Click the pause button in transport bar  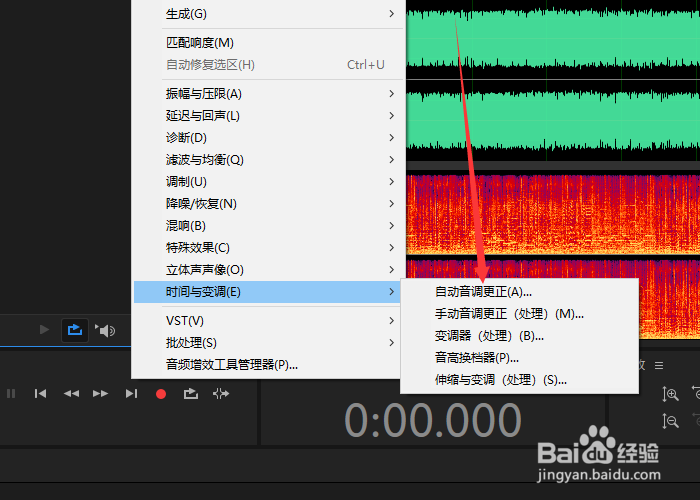pyautogui.click(x=11, y=393)
